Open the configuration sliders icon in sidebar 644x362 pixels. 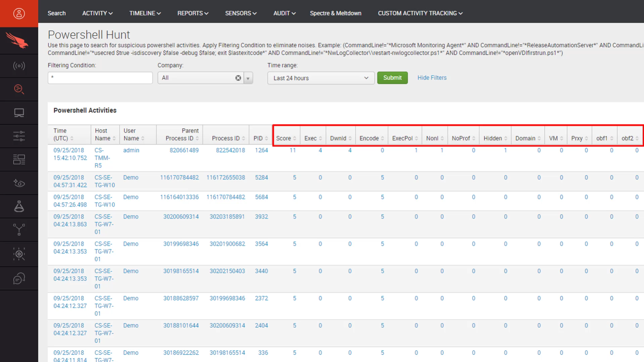point(19,136)
